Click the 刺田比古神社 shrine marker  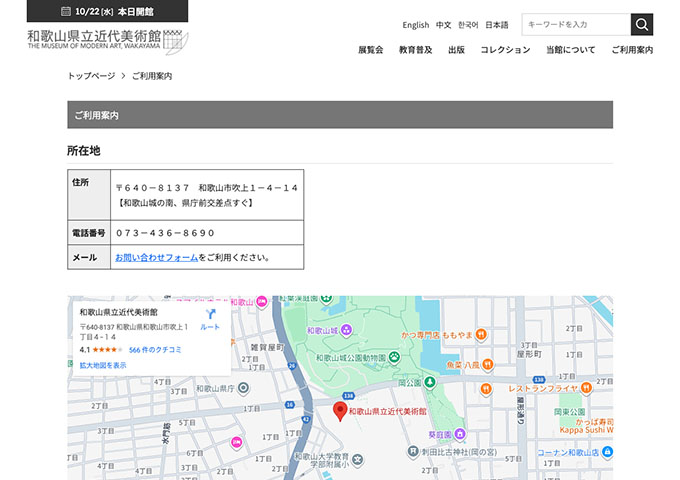point(413,452)
